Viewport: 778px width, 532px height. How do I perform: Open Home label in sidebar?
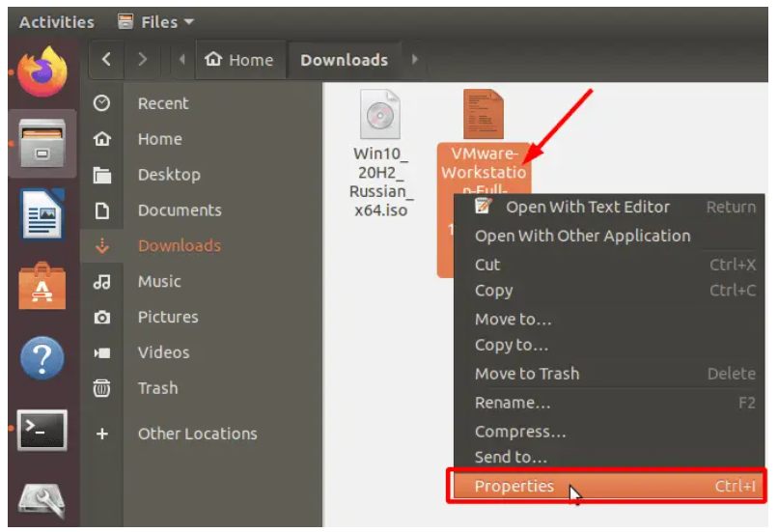pos(160,139)
